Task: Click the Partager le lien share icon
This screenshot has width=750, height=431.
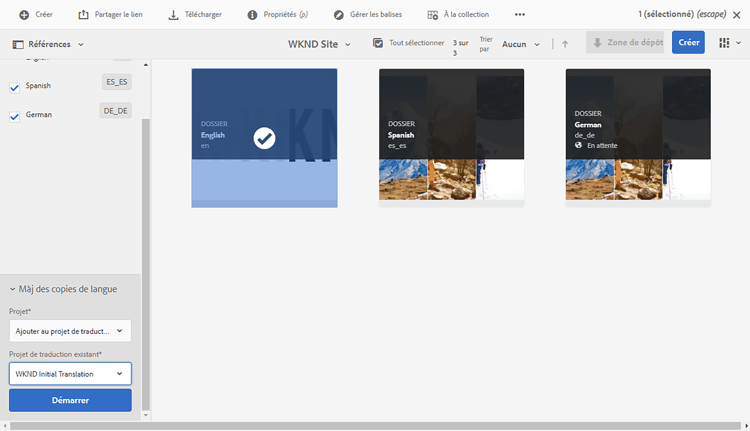Action: coord(83,15)
